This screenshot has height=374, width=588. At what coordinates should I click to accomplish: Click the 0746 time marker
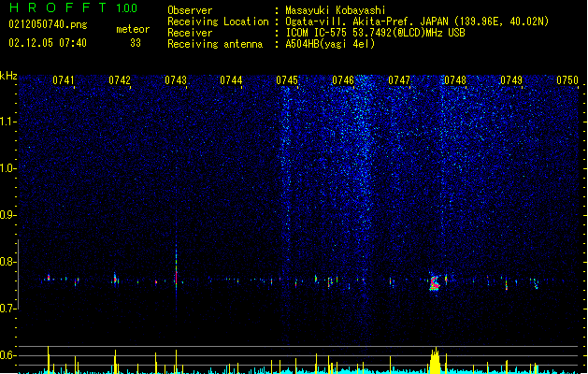tap(343, 80)
